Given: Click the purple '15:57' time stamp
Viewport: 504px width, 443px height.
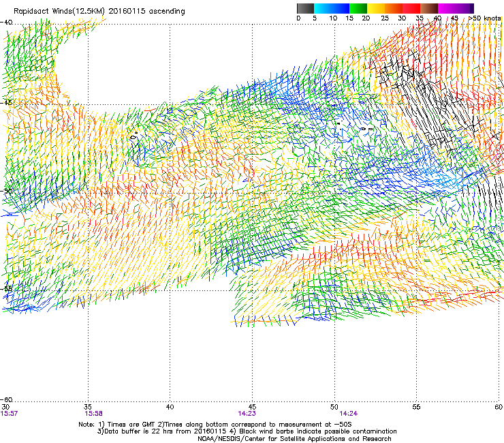Looking at the screenshot, I should 9,414.
